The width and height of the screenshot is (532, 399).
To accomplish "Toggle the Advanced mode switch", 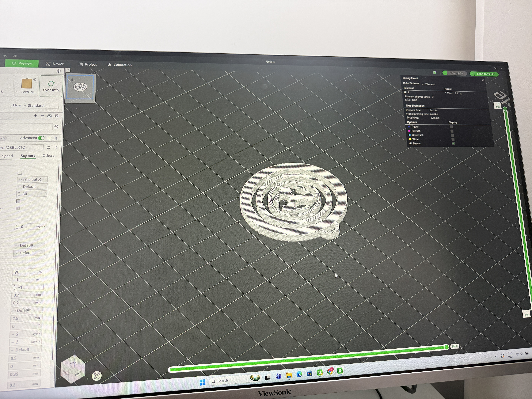I will click(x=41, y=138).
